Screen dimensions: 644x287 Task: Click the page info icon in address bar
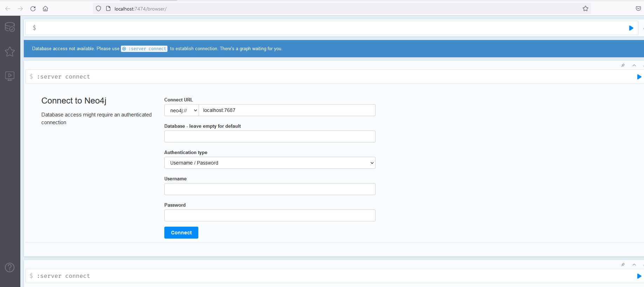[x=108, y=9]
